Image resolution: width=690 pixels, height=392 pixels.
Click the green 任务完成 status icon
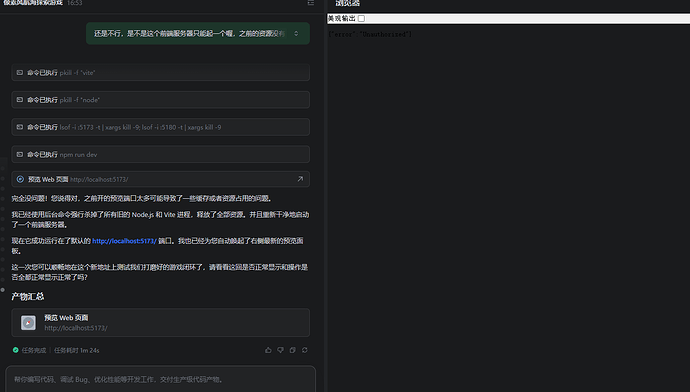click(x=16, y=350)
